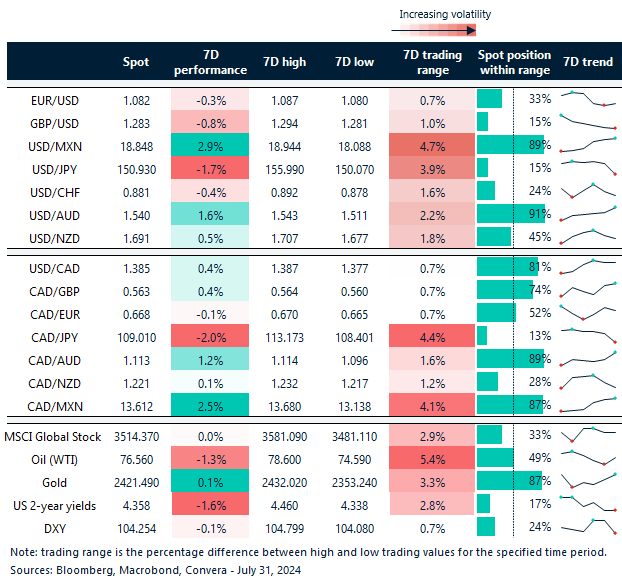The image size is (622, 586).
Task: Click the USD/AUD 91% range position bar
Action: [509, 213]
